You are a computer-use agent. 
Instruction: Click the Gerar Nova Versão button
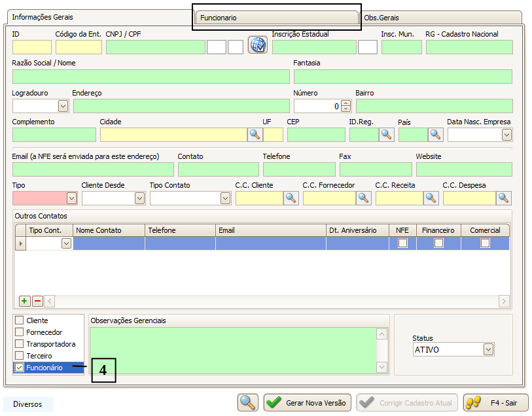tap(308, 403)
